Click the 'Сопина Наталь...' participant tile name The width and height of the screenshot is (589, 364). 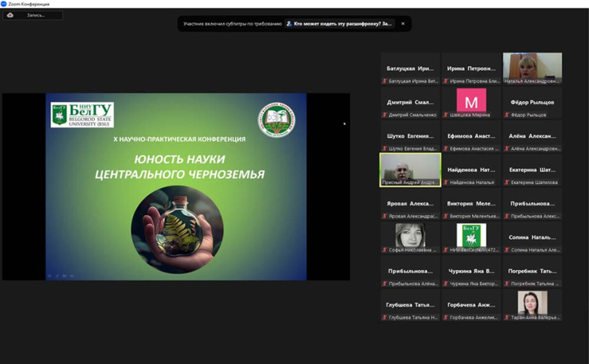click(x=532, y=237)
